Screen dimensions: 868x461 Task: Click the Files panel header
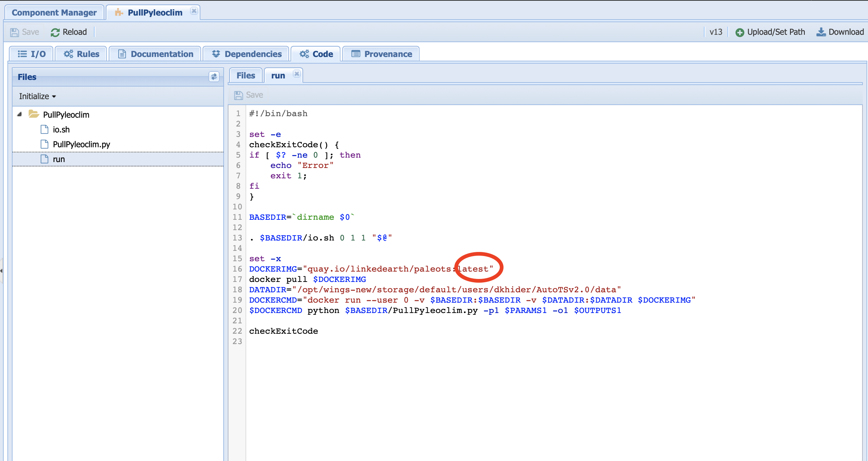point(118,77)
